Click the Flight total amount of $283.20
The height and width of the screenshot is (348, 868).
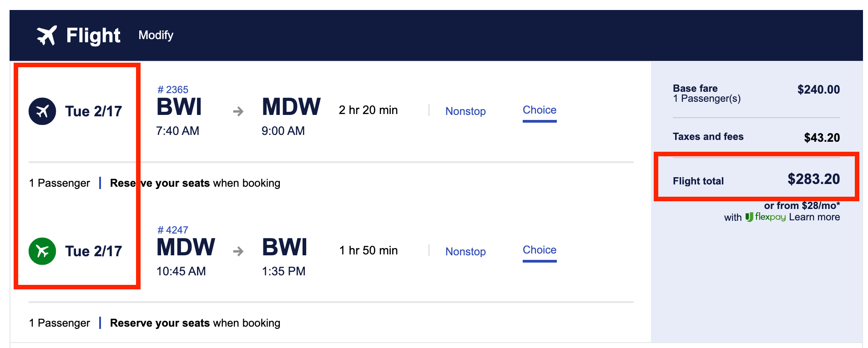814,179
